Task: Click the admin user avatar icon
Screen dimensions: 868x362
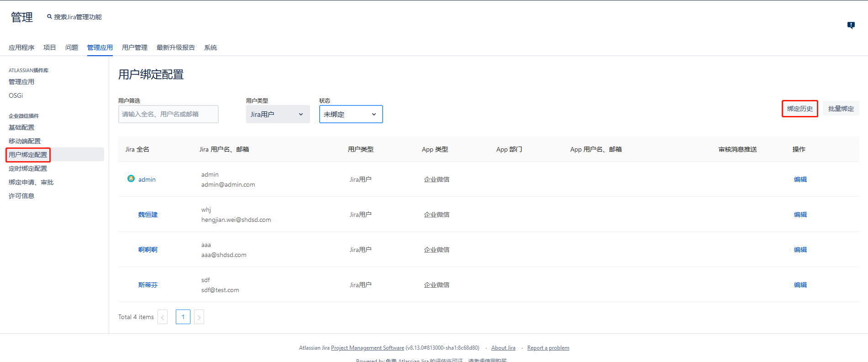Action: tap(131, 178)
